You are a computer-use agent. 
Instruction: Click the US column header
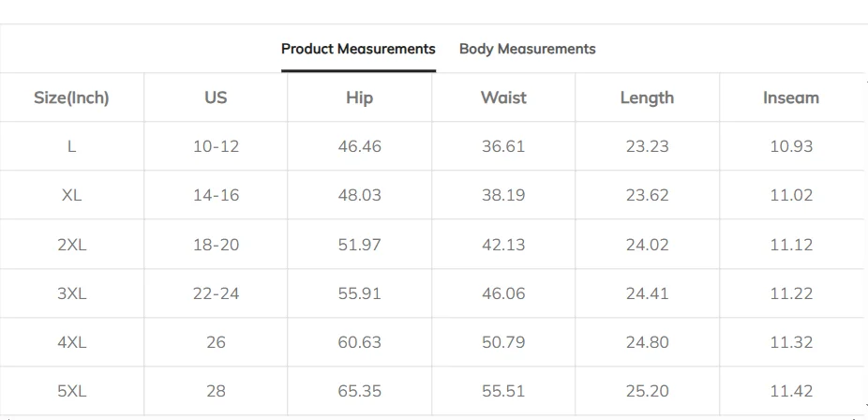(216, 97)
